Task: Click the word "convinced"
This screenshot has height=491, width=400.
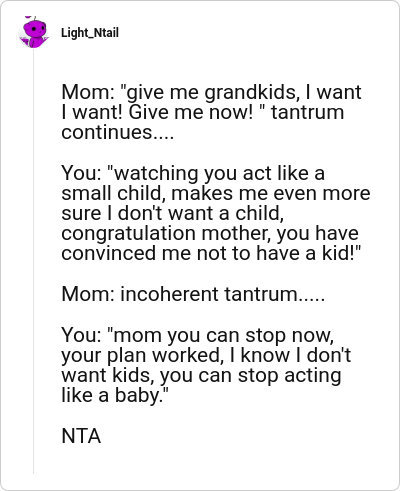Action: [109, 253]
